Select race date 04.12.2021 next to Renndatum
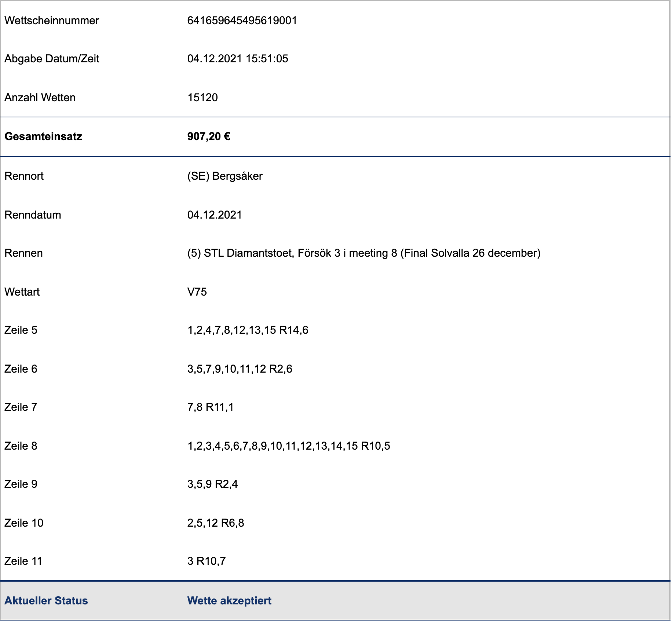This screenshot has height=622, width=672. 215,215
